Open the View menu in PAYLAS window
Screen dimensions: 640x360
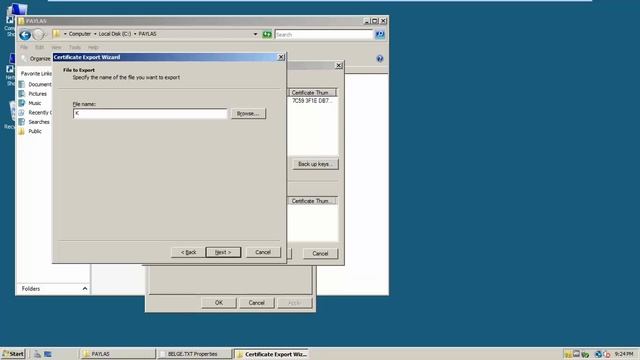(56, 47)
